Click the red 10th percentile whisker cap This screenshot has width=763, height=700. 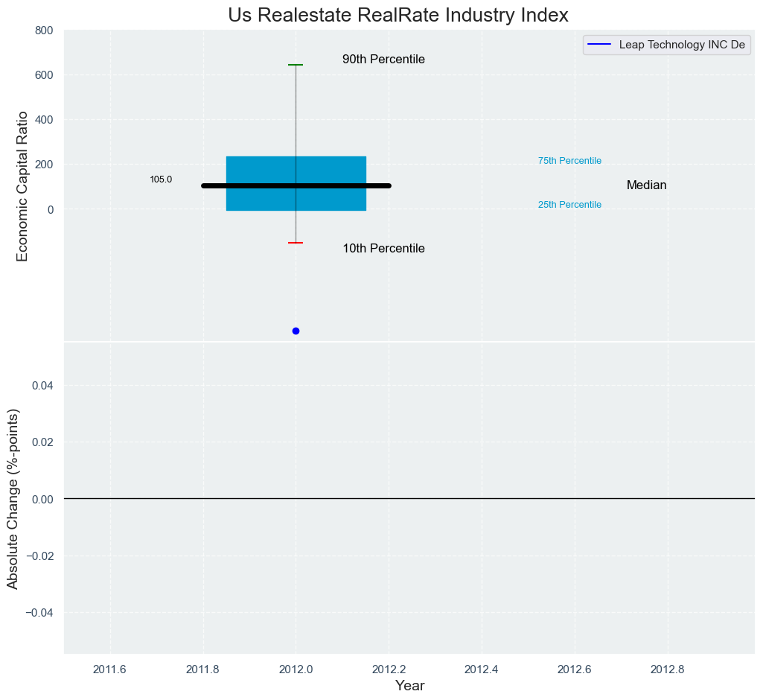[296, 243]
